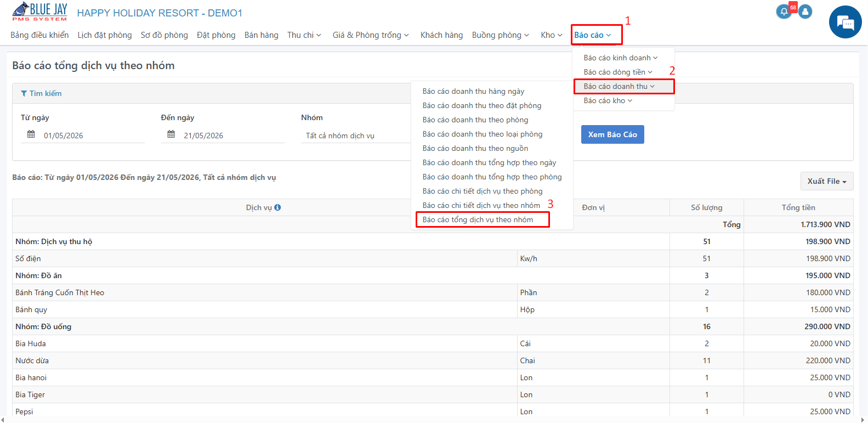Select Báo cáo doanh thu theo nguồn
Viewport: 868px width, 423px height.
tap(475, 148)
